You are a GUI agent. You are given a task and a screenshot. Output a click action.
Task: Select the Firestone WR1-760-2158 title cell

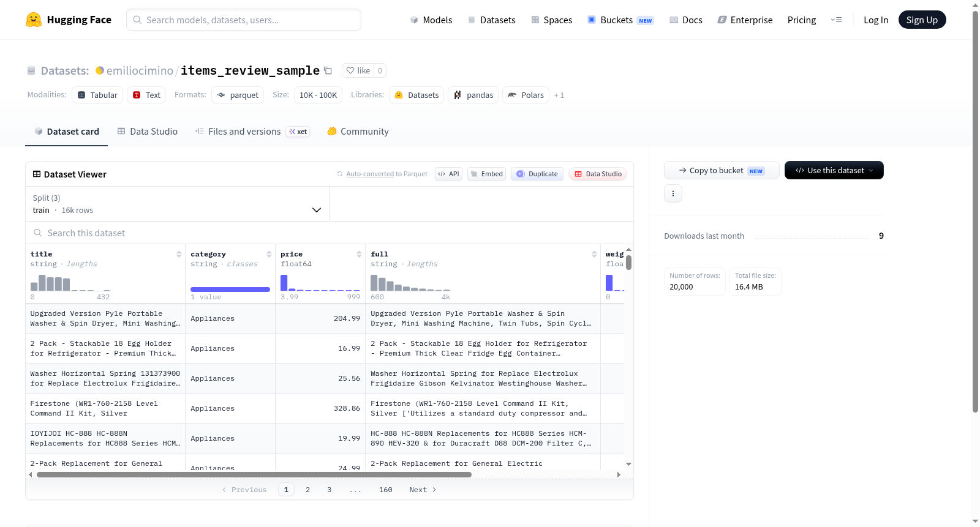coord(105,408)
